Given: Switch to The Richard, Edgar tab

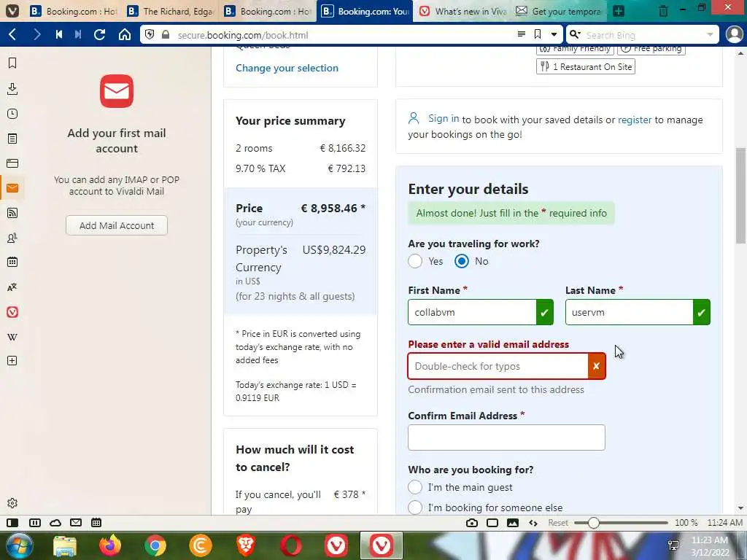Looking at the screenshot, I should 171,11.
